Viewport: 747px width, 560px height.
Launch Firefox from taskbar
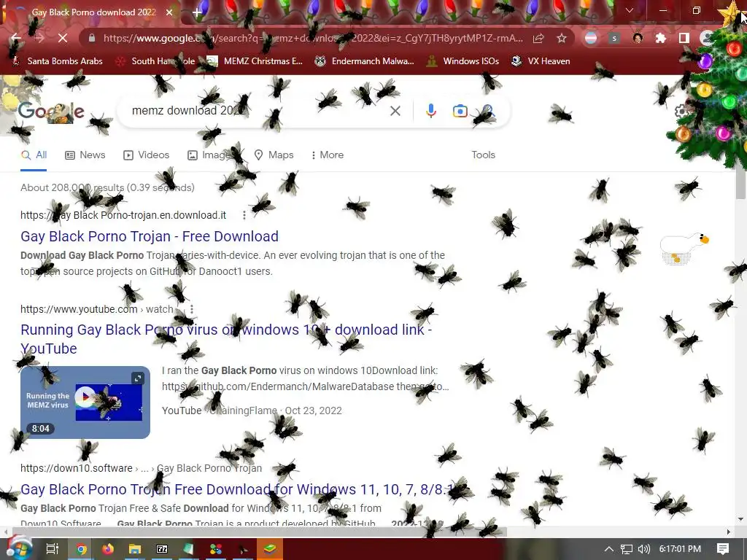click(x=108, y=549)
